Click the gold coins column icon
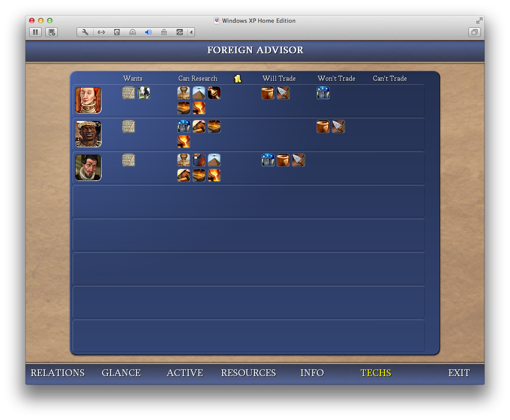 (238, 78)
